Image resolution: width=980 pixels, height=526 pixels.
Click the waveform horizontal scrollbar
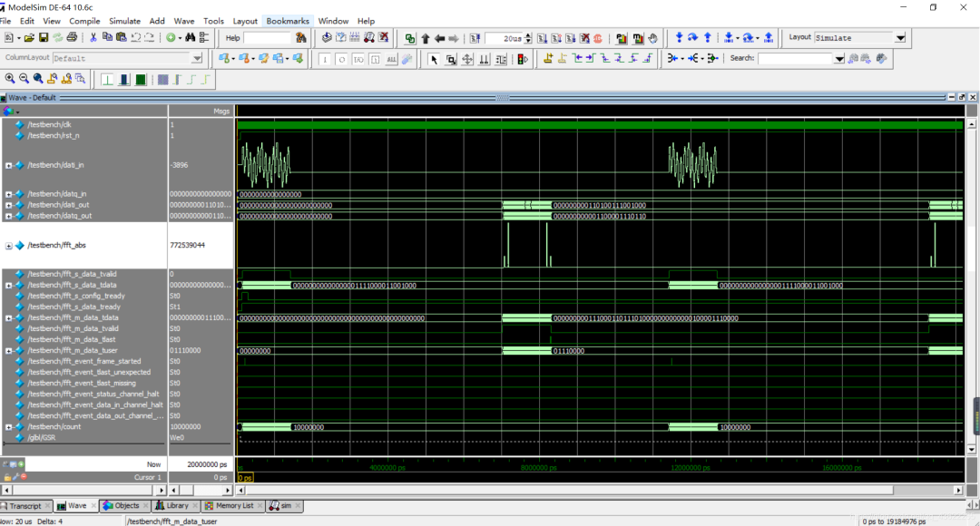[x=599, y=490]
